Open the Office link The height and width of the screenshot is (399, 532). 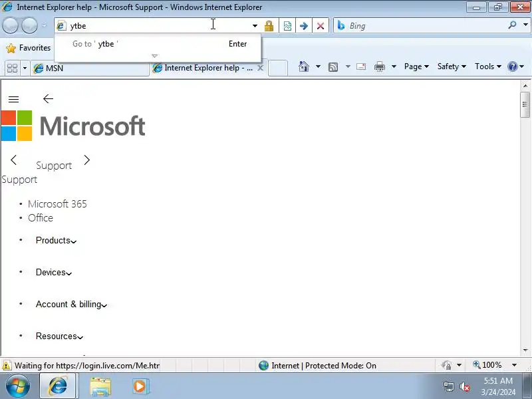coord(41,218)
